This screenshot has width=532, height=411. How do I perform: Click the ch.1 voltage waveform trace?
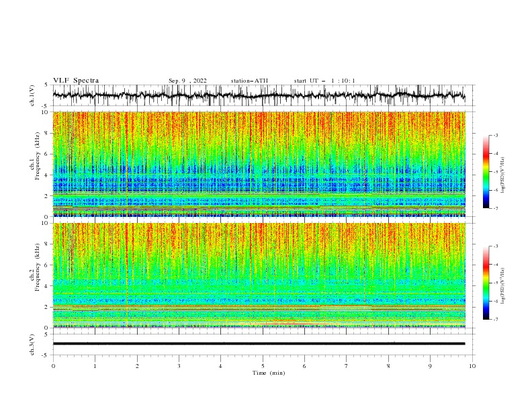[259, 95]
